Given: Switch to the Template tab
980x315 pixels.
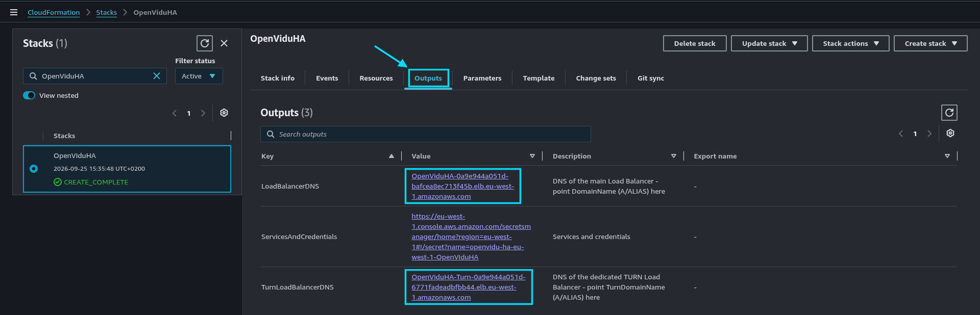Looking at the screenshot, I should tap(538, 78).
